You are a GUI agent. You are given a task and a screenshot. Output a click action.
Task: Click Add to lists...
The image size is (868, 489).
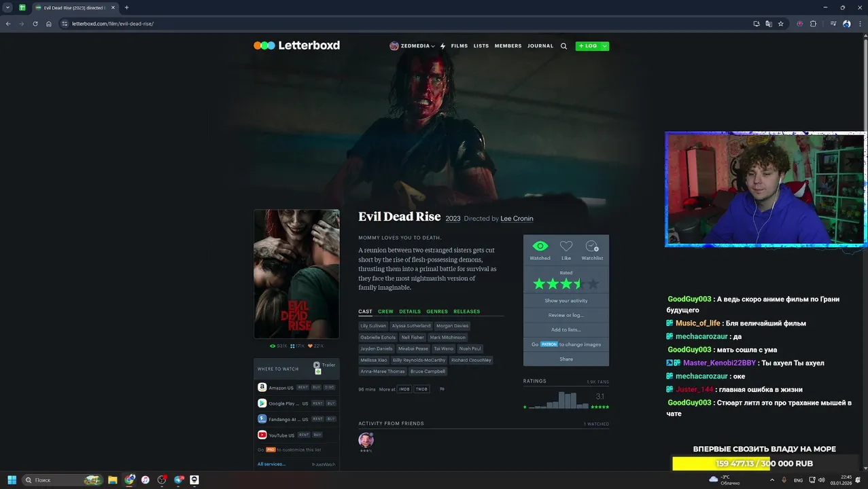(x=566, y=330)
